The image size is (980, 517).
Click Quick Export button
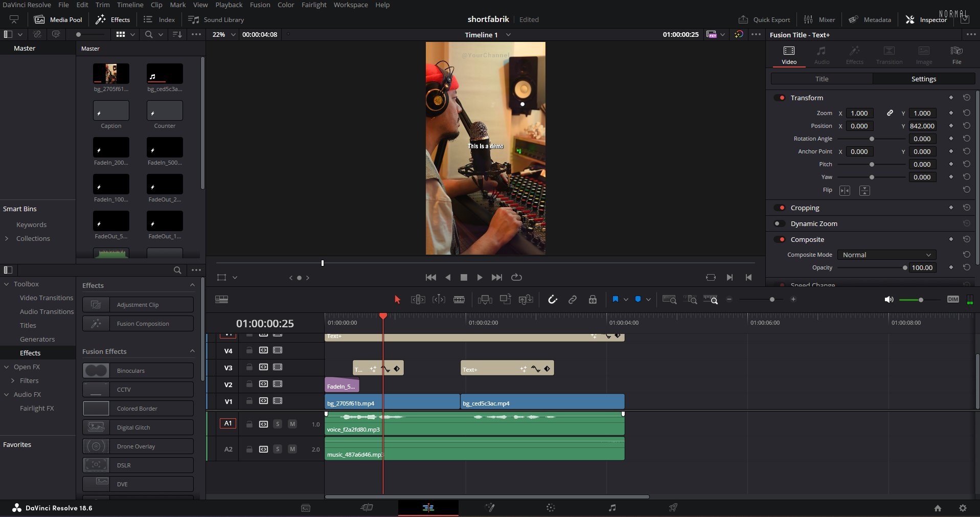click(x=764, y=19)
